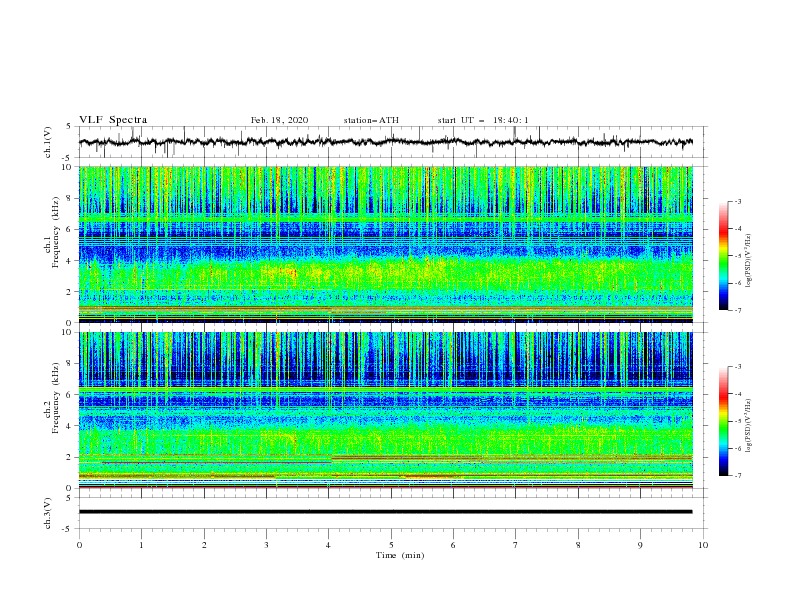The width and height of the screenshot is (792, 612).
Task: Click time axis end tick label "10"
Action: pyautogui.click(x=703, y=545)
